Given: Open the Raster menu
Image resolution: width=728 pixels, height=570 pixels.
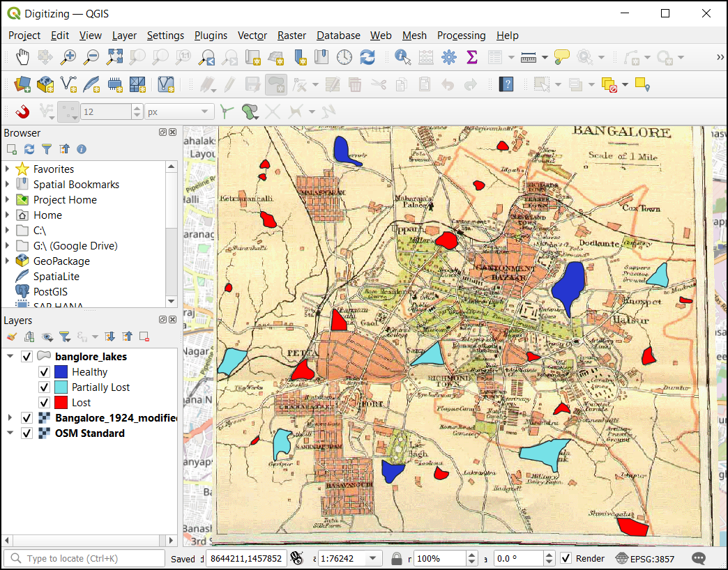Looking at the screenshot, I should (x=291, y=36).
